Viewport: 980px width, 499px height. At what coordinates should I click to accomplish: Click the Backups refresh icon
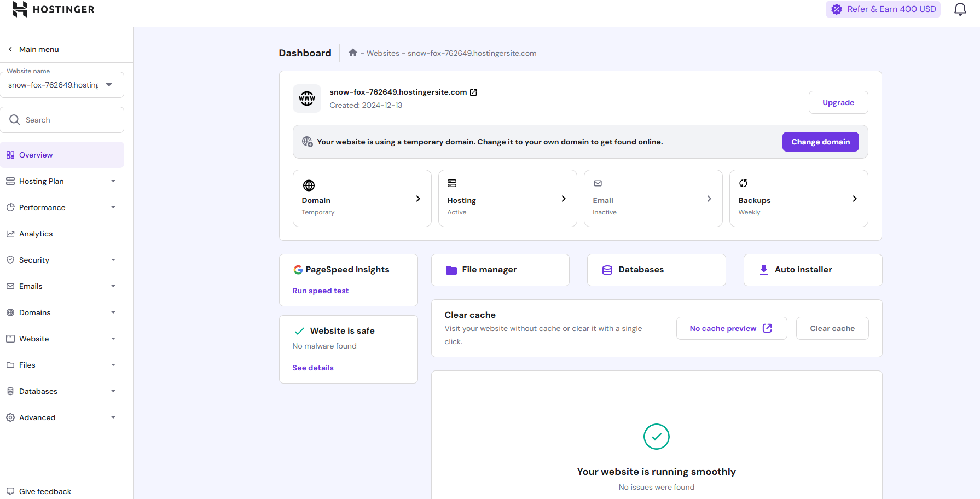tap(743, 184)
